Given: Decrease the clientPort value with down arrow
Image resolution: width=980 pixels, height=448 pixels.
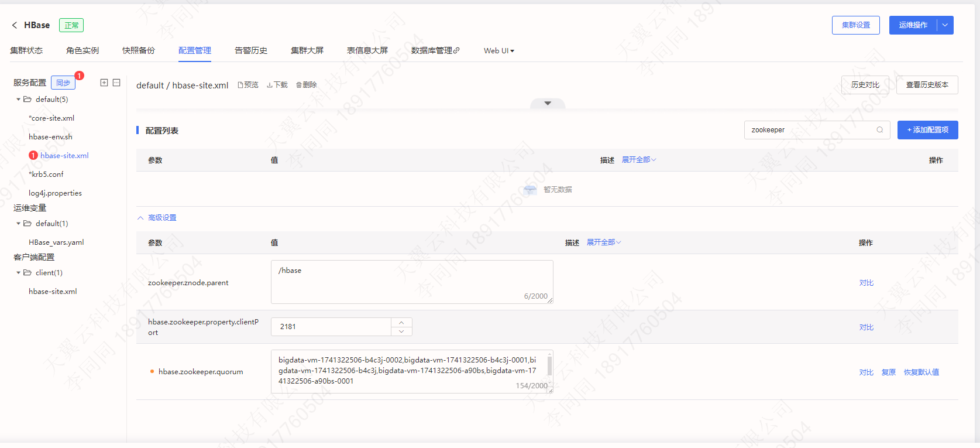Looking at the screenshot, I should point(401,331).
